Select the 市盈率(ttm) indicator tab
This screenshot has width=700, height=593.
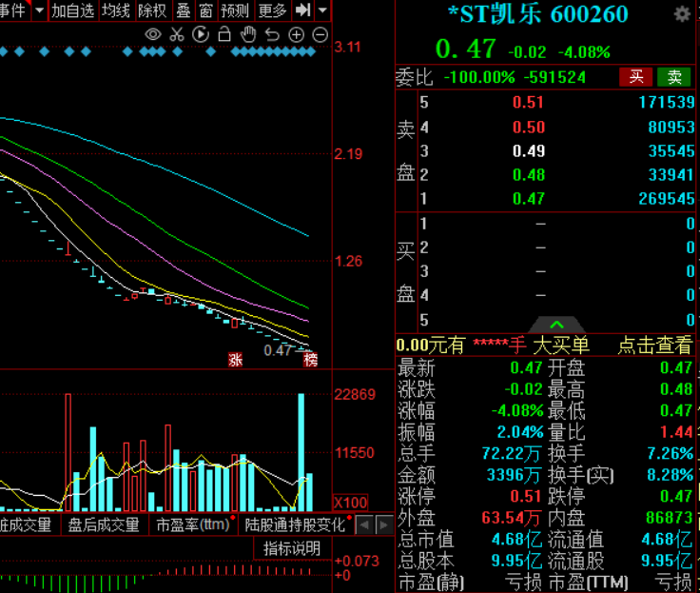(193, 524)
